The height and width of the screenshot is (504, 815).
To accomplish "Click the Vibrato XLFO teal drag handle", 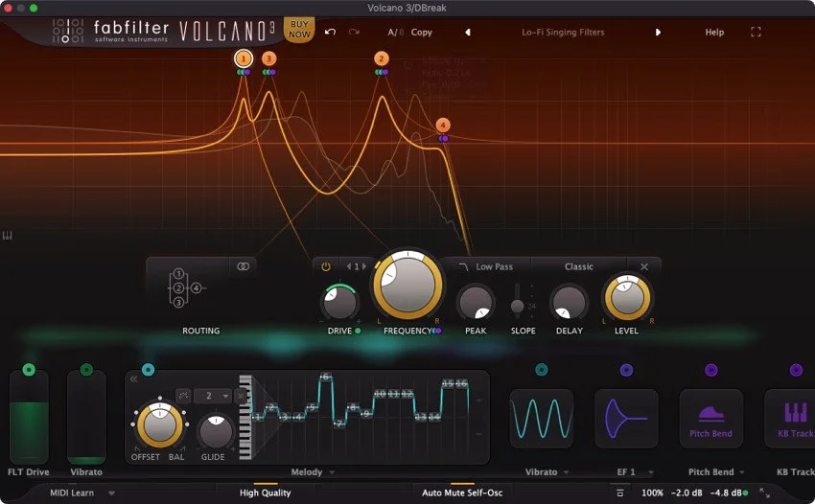I will click(541, 370).
